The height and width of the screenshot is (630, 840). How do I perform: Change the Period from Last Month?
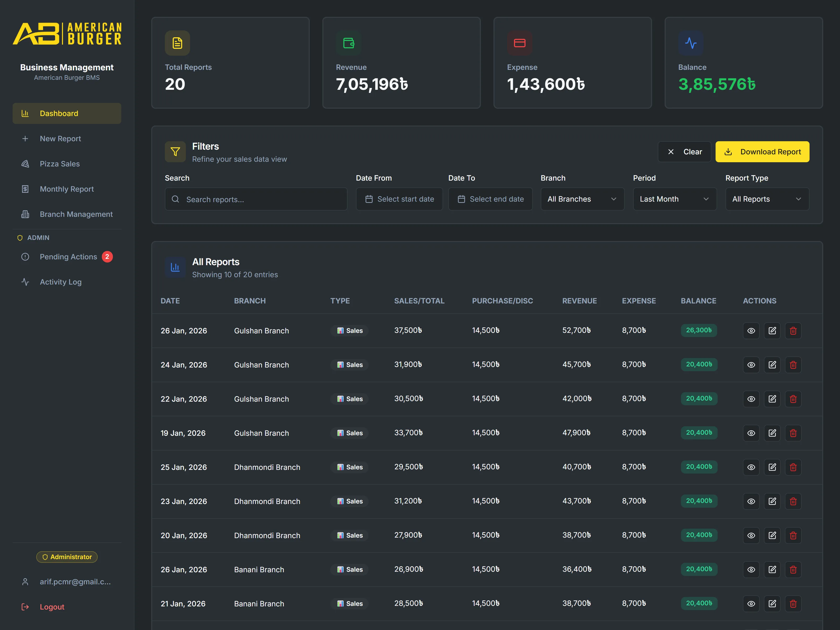[x=674, y=199]
